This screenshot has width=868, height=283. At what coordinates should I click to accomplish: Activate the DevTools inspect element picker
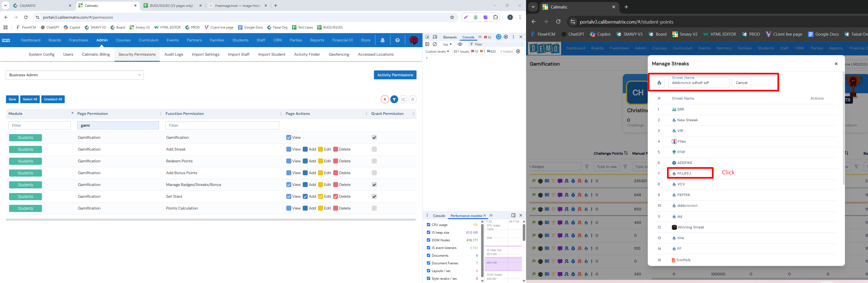(427, 37)
